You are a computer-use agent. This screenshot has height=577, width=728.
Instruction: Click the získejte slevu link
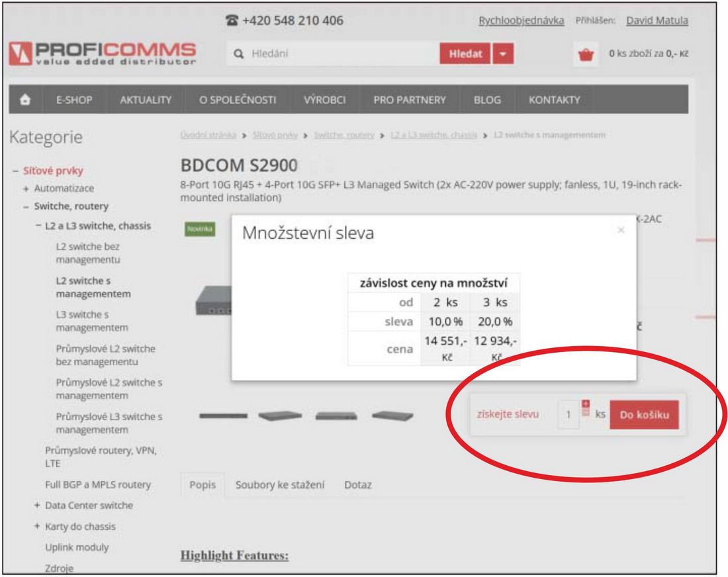tap(507, 414)
